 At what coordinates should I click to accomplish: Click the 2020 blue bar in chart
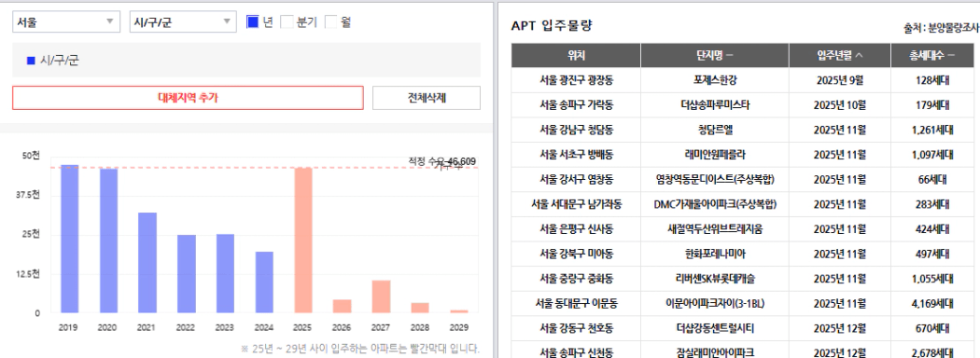[x=109, y=241]
